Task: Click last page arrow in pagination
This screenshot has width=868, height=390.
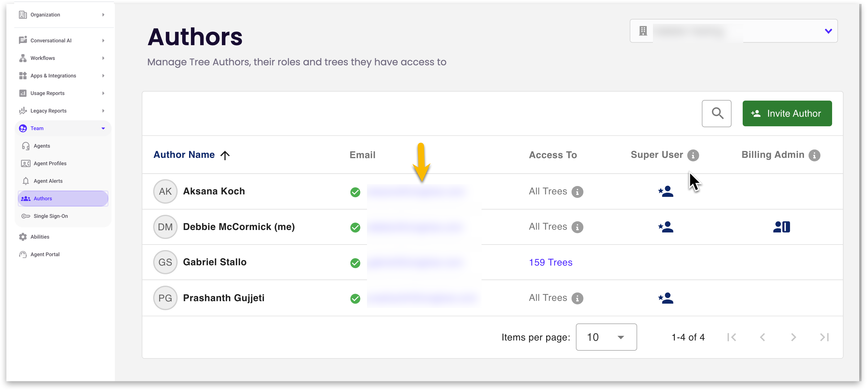Action: [824, 337]
